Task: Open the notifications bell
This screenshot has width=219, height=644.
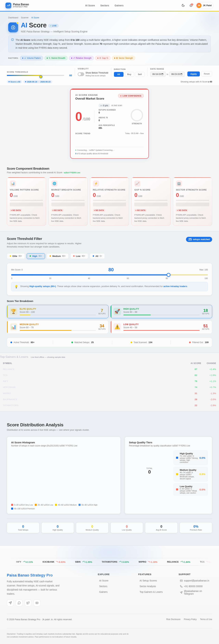Action: [191, 5]
